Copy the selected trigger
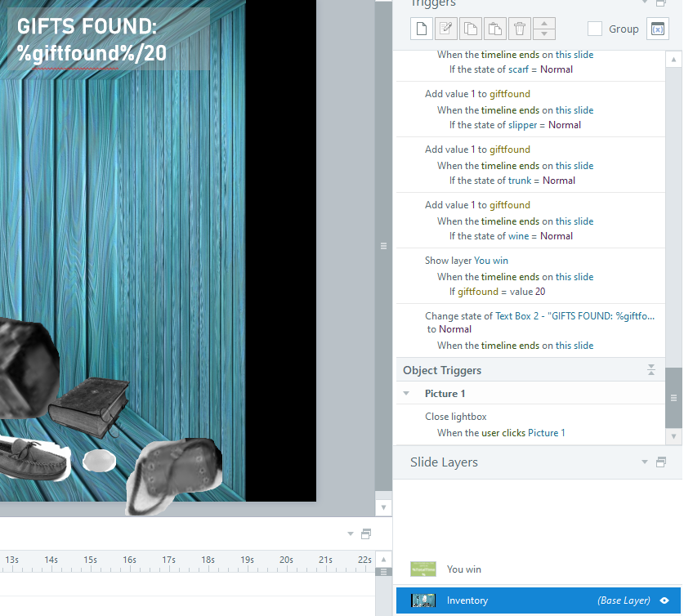The width and height of the screenshot is (684, 616). click(x=470, y=29)
